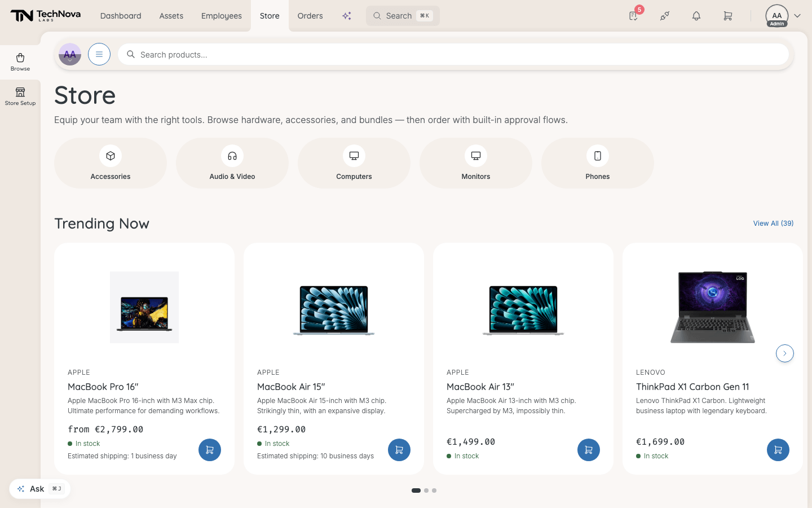The height and width of the screenshot is (508, 812).
Task: Go to the Orders tab
Action: pyautogui.click(x=310, y=16)
